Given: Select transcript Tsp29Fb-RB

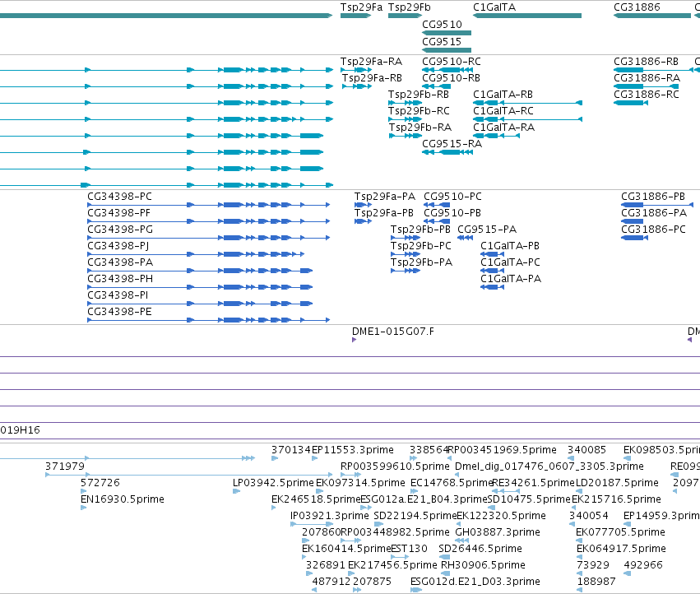Looking at the screenshot, I should [x=419, y=95].
